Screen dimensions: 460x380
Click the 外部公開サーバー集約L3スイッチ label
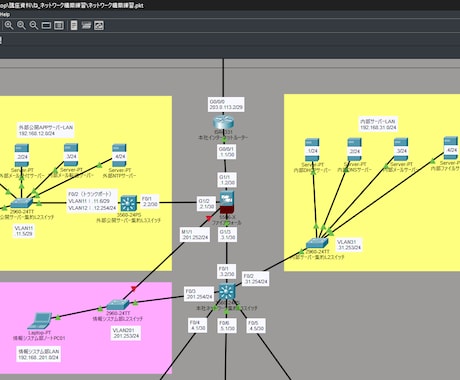[x=129, y=220]
